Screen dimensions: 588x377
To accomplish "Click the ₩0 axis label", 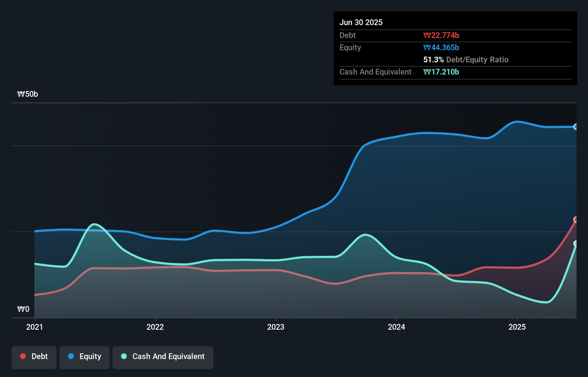I will pos(24,309).
